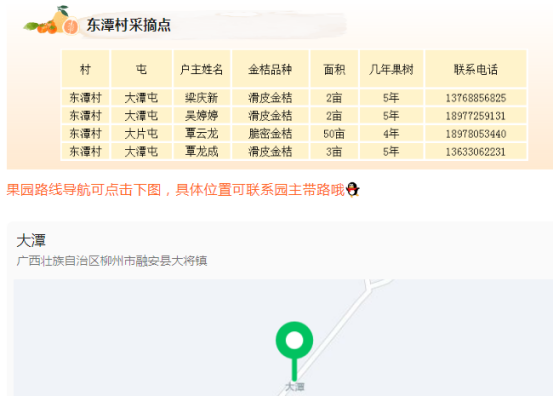The image size is (554, 396).
Task: Select the 东潭村采摘点 heading banner
Action: [x=129, y=25]
